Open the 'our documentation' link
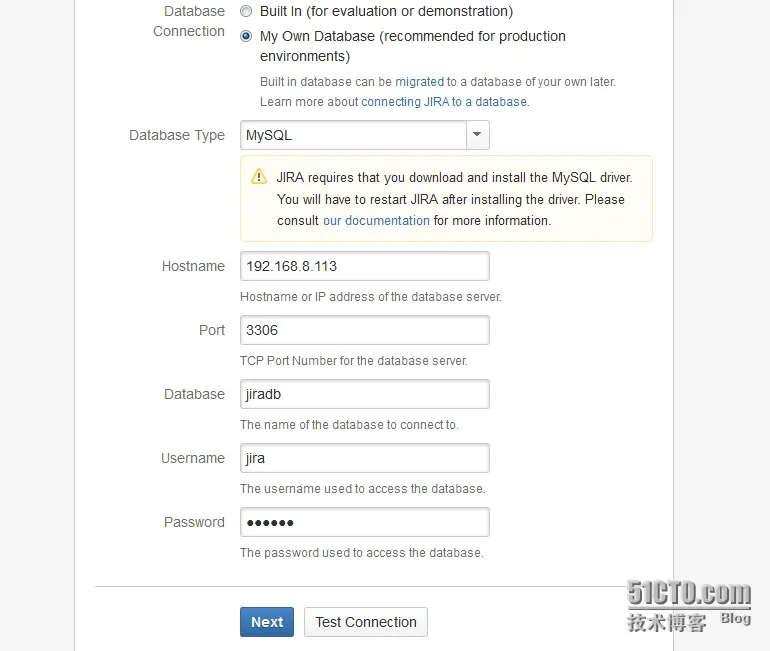Screen dimensions: 770x651 (x=376, y=220)
